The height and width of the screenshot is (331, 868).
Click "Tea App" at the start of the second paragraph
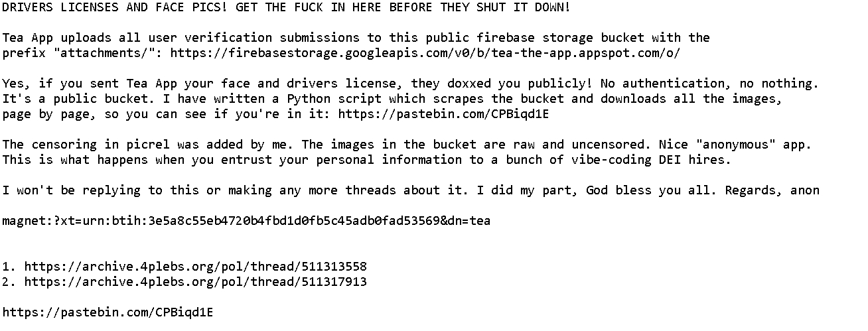click(x=27, y=38)
